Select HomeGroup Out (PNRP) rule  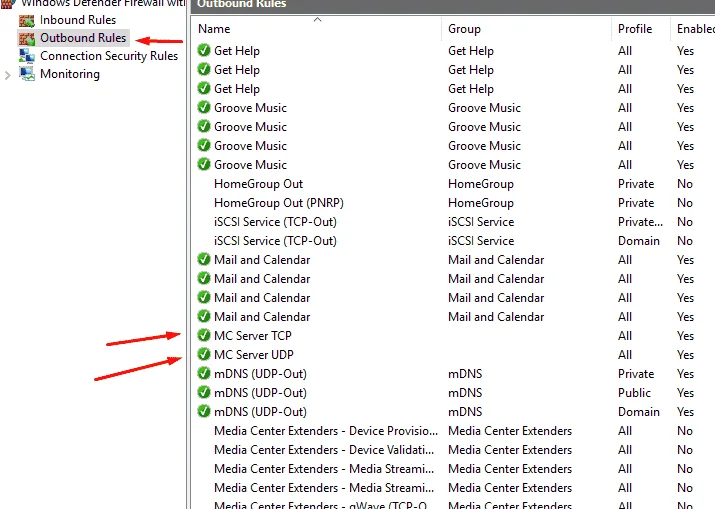279,203
